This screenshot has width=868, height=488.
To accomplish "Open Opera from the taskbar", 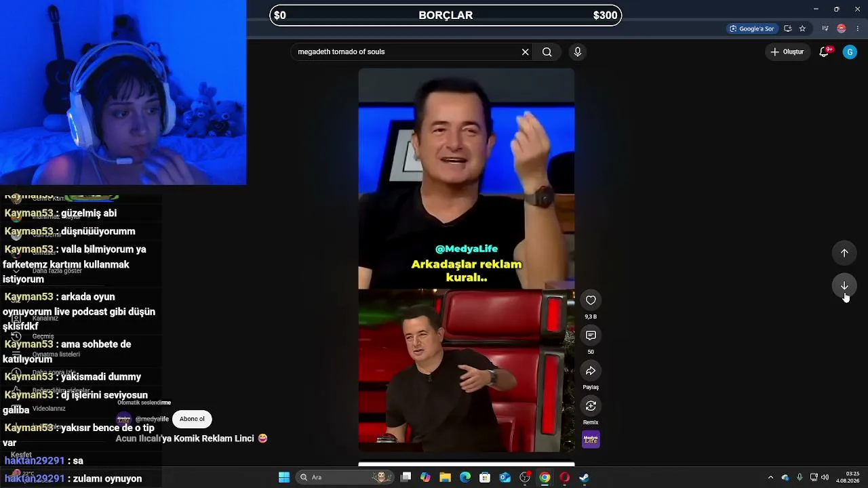I will click(564, 477).
